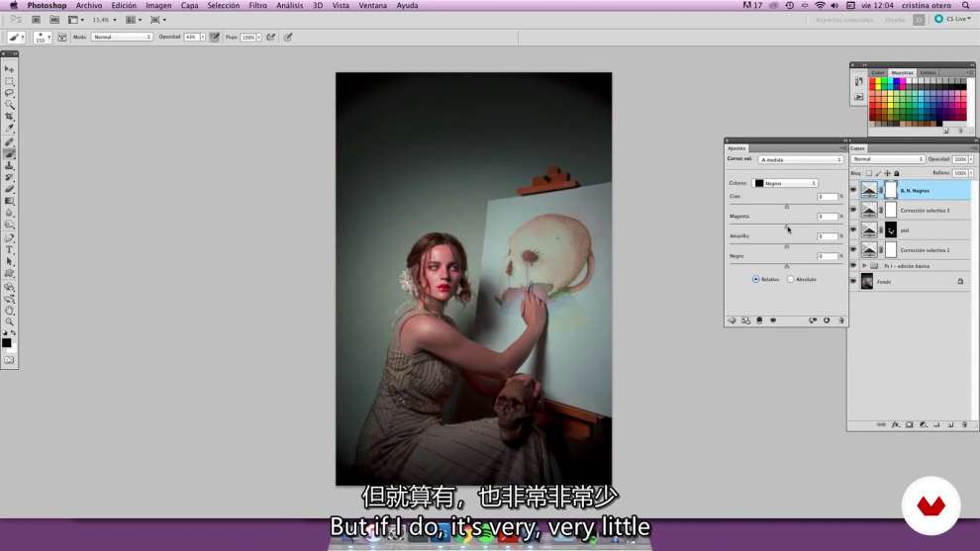Choose the Brush tool
Viewport: 980px width, 551px height.
(x=10, y=153)
